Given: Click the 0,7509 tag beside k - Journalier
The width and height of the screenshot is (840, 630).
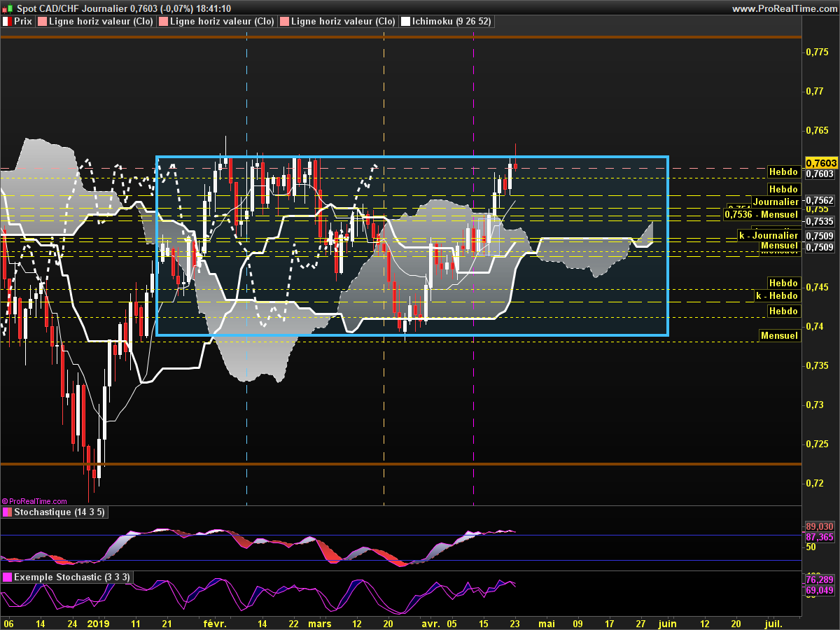Looking at the screenshot, I should click(x=820, y=236).
